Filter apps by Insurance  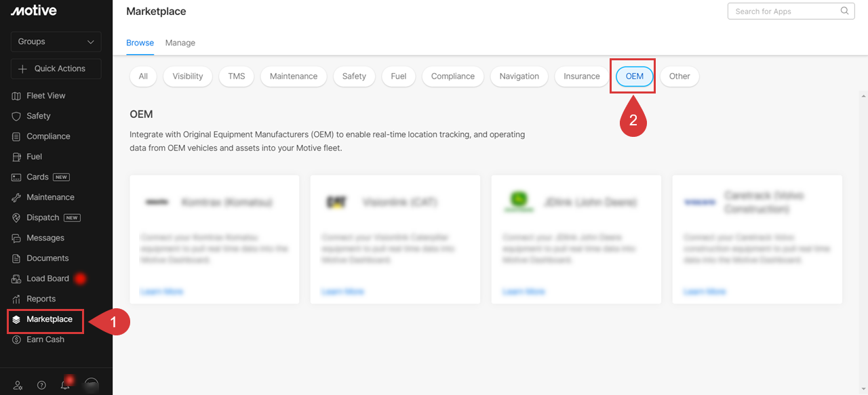click(x=582, y=77)
